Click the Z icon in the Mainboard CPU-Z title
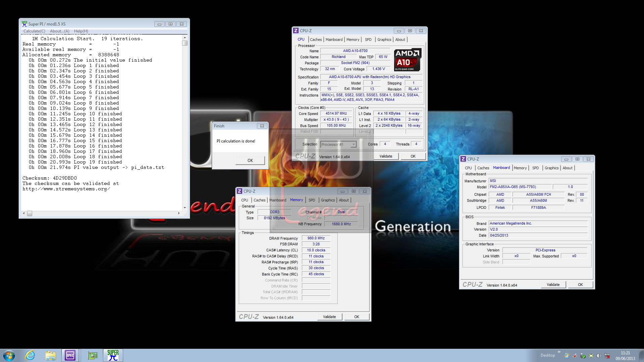 (463, 159)
